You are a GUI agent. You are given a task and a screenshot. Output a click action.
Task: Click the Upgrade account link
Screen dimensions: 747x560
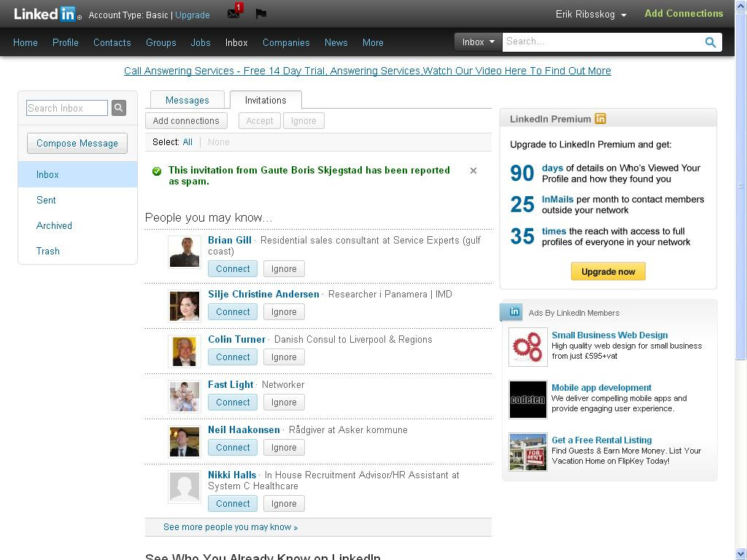tap(193, 15)
